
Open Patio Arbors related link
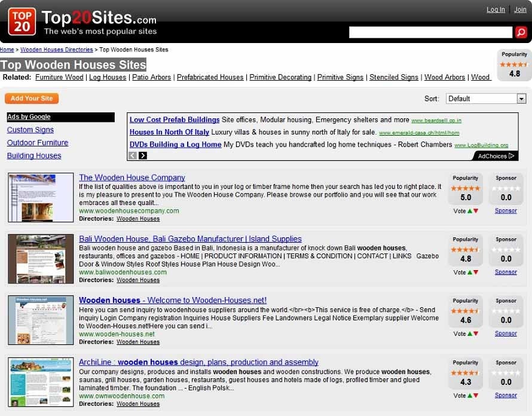click(x=151, y=77)
